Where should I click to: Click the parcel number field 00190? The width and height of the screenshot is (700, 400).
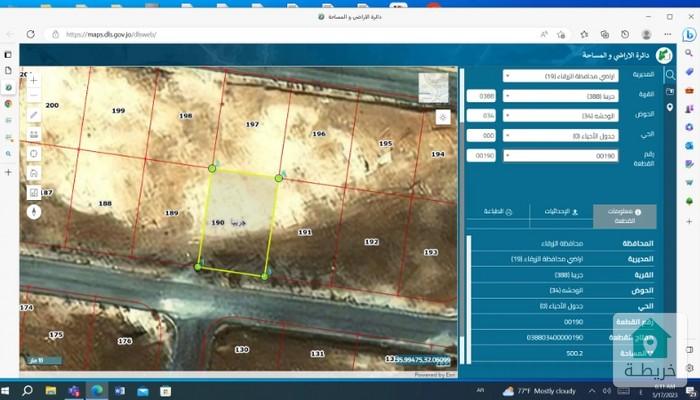560,156
